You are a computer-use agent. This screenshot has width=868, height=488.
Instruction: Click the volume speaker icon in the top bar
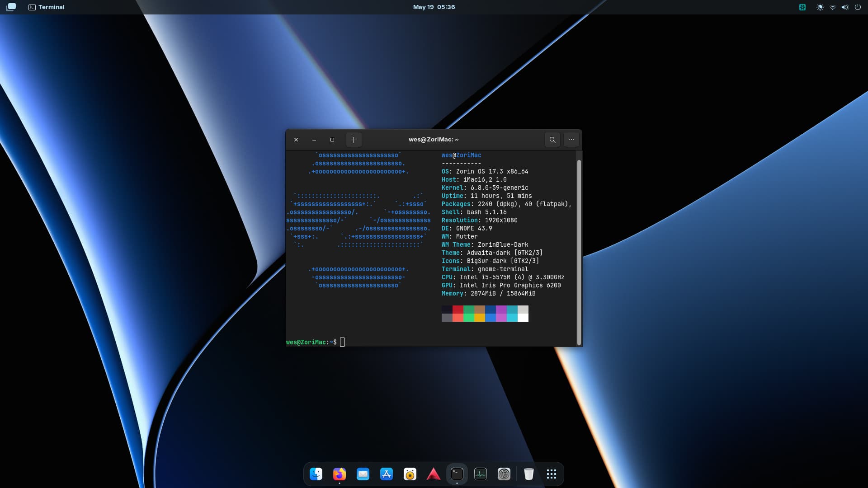pyautogui.click(x=845, y=7)
